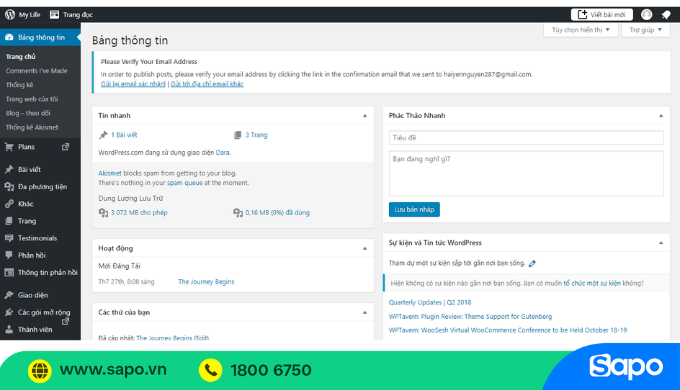Click the external link icon beside Plans
Image resolution: width=680 pixels, height=390 pixels.
pyautogui.click(x=65, y=147)
